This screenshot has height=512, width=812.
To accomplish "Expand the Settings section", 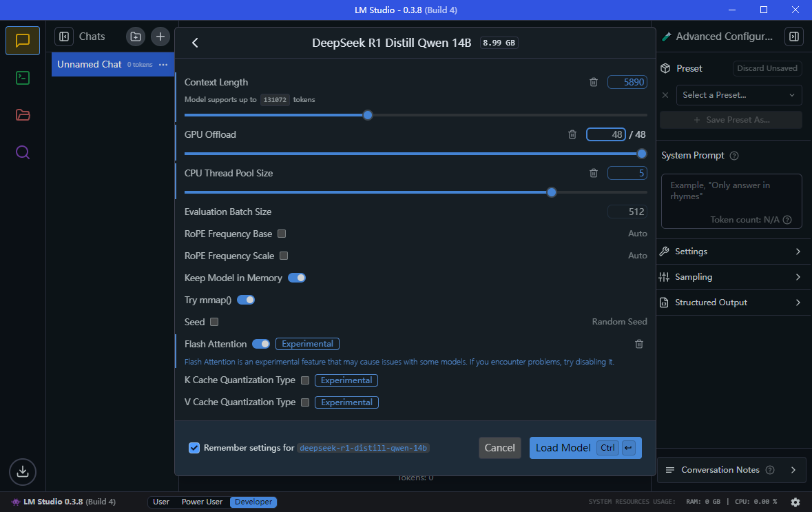I will click(x=731, y=252).
